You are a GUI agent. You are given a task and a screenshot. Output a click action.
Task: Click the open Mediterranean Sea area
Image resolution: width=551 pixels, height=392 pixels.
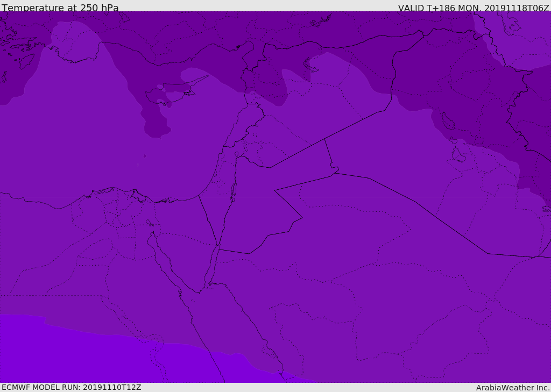pos(88,140)
